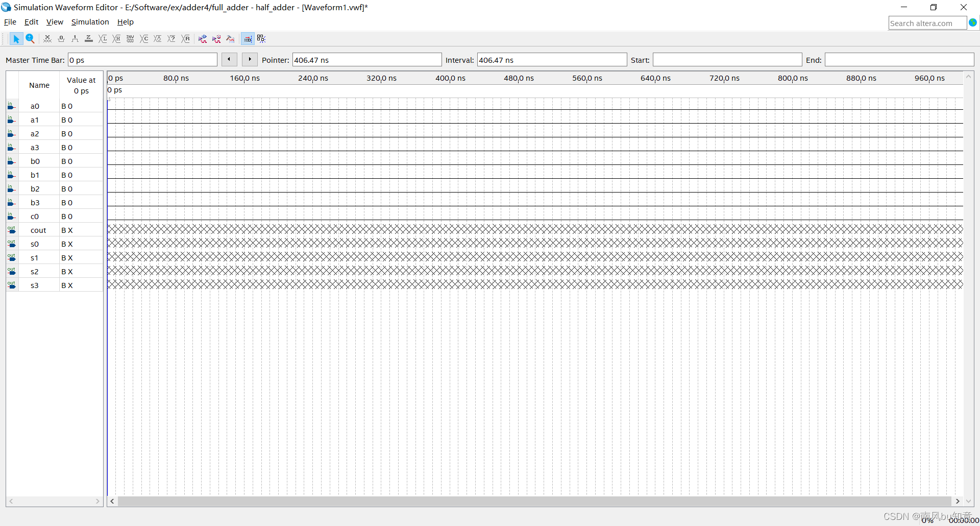
Task: Step time bar to next transition
Action: tap(250, 59)
